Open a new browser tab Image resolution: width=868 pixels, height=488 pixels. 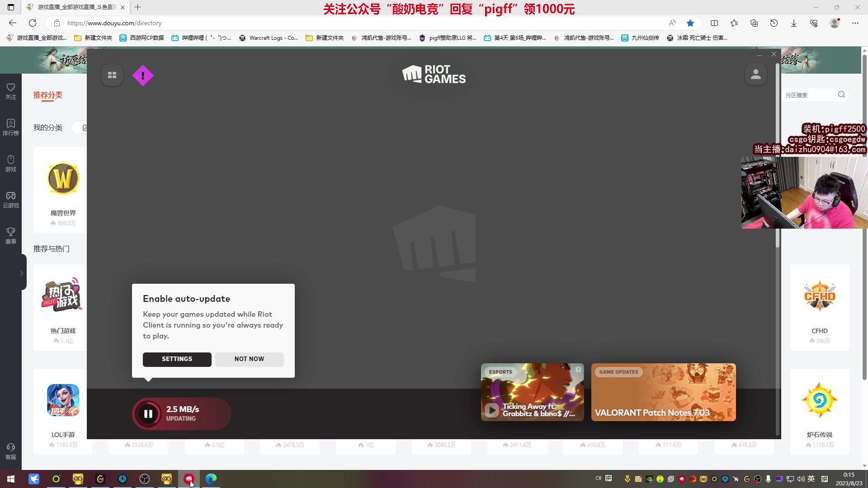138,7
